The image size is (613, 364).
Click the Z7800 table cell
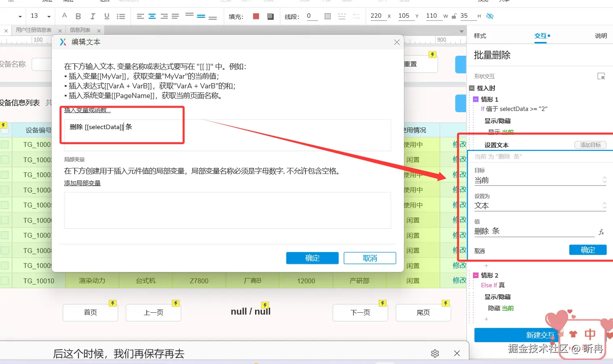199,281
